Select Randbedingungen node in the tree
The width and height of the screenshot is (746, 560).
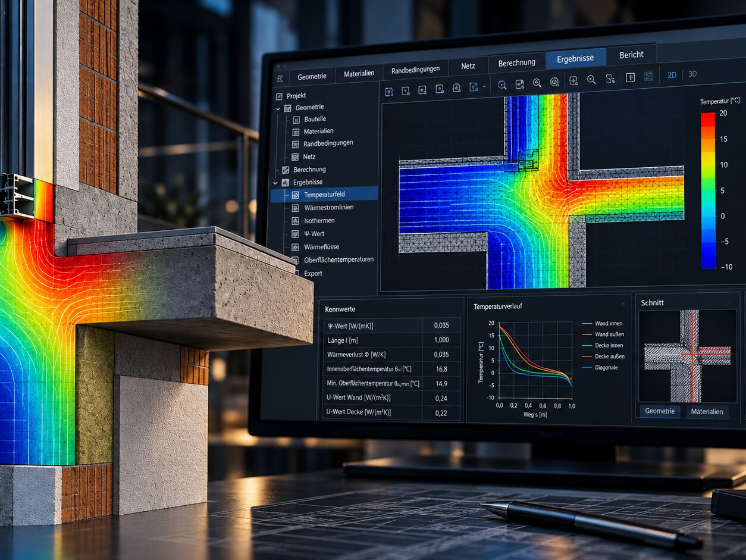click(328, 143)
